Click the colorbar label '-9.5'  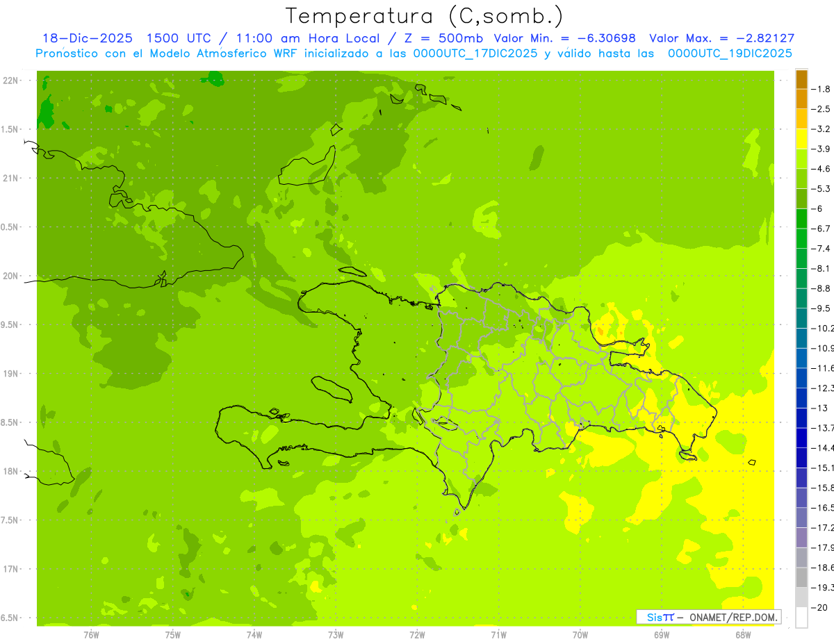tap(821, 308)
